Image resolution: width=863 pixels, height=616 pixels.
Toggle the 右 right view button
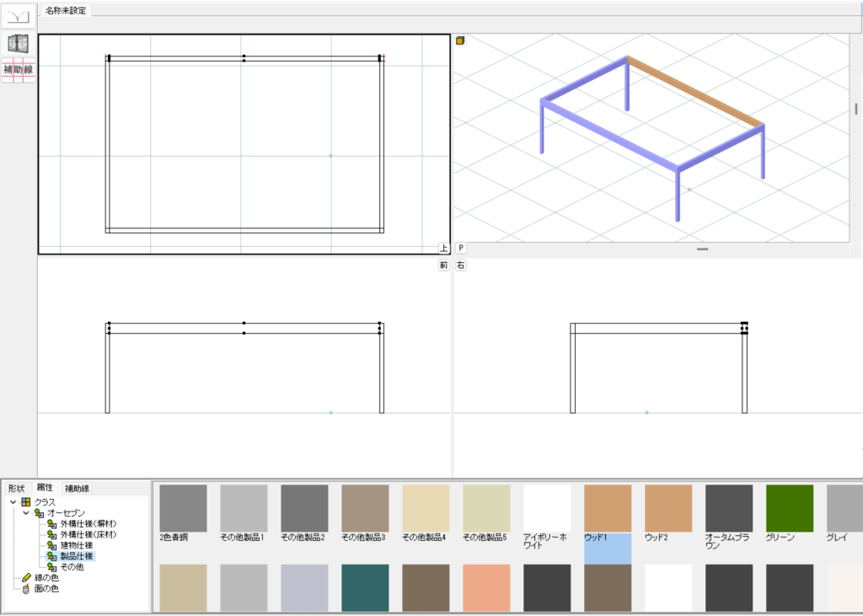[x=461, y=265]
